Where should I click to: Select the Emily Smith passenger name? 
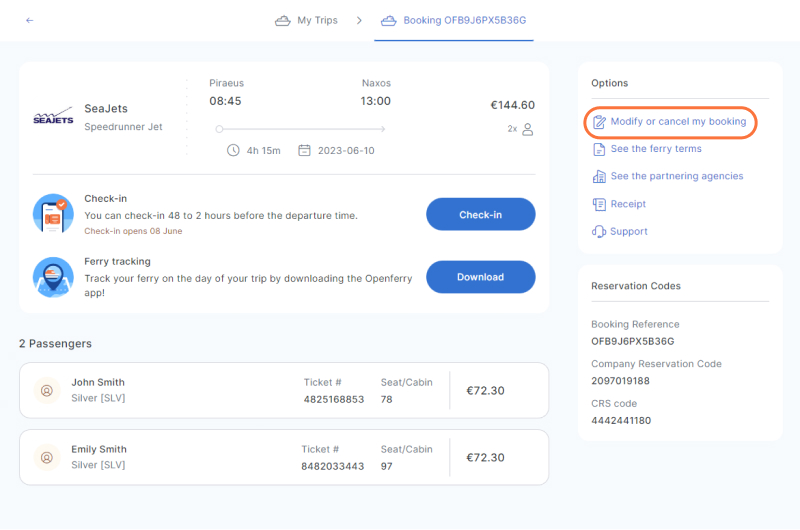tap(99, 449)
